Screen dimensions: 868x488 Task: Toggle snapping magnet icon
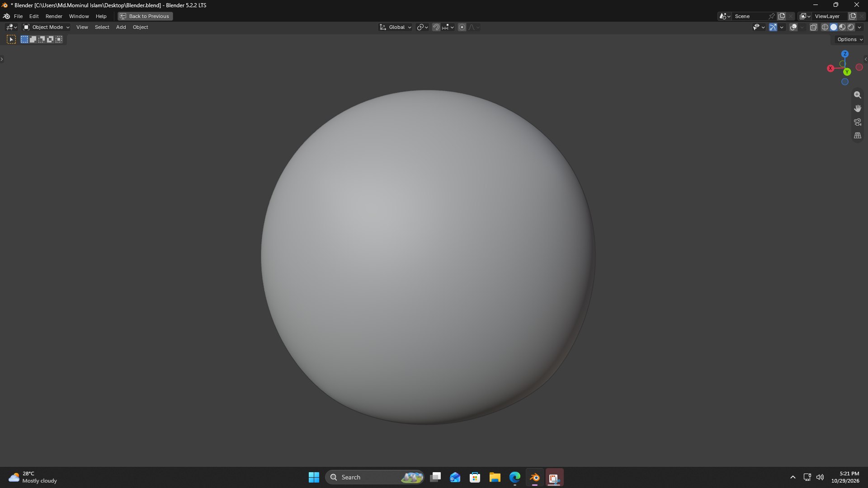[x=436, y=28]
